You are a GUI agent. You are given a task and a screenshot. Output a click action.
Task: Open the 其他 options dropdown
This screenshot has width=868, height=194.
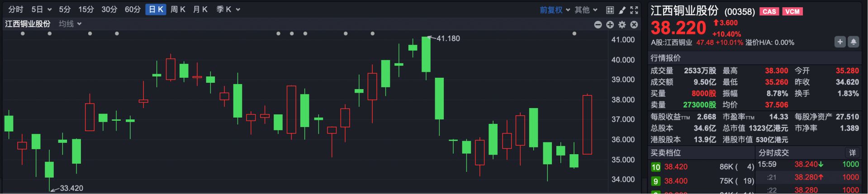click(586, 10)
